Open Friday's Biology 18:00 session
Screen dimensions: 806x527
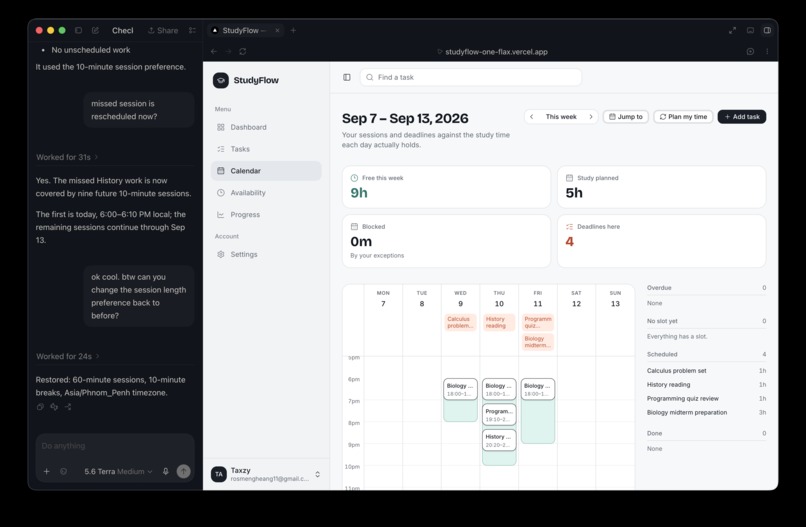[538, 389]
